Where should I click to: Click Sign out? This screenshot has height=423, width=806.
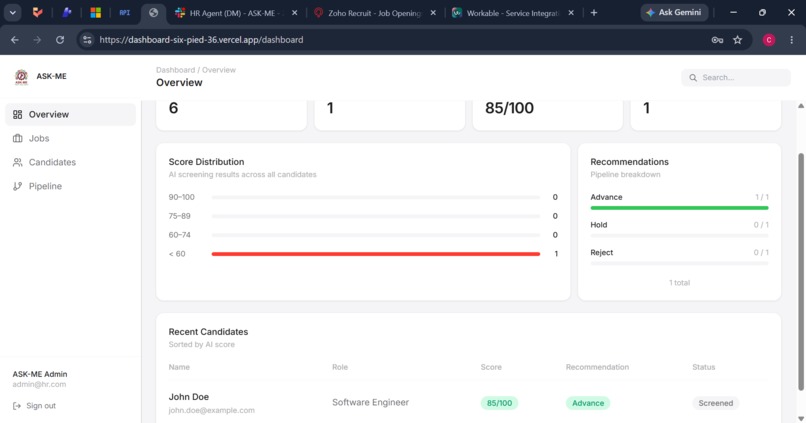(x=34, y=406)
